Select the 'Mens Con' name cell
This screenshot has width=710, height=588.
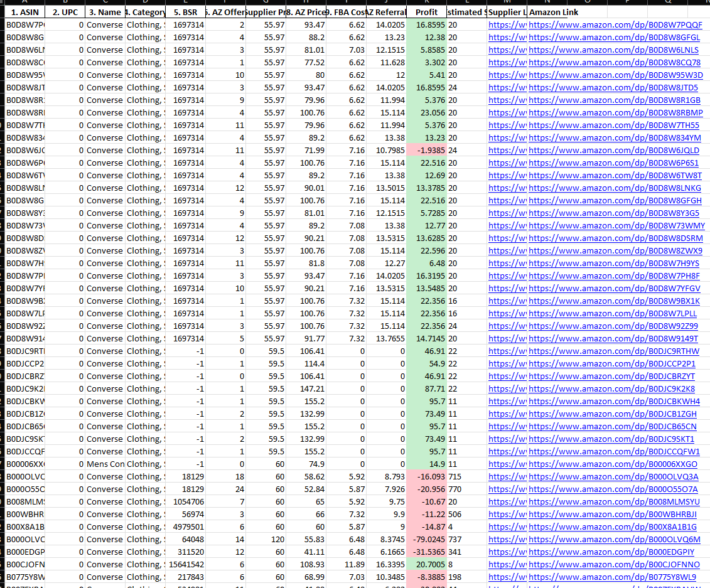pos(105,464)
